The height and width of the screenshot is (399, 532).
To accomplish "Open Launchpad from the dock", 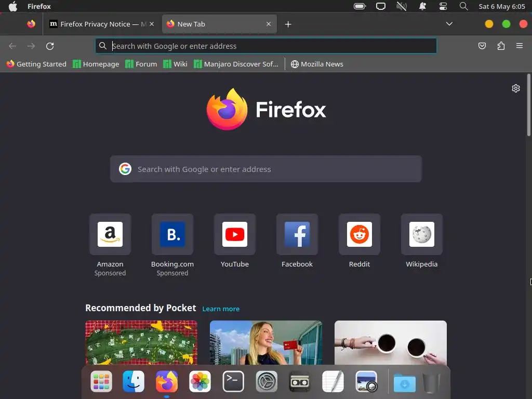I will tap(101, 381).
